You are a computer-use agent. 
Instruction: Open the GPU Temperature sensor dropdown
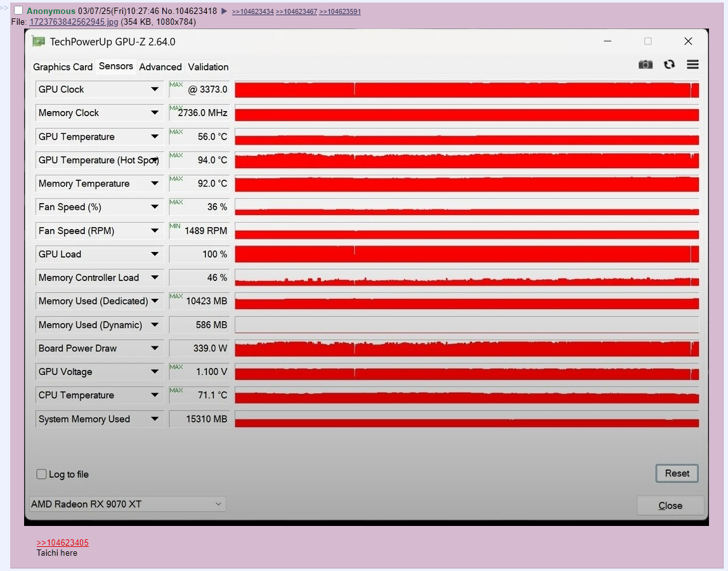(155, 136)
